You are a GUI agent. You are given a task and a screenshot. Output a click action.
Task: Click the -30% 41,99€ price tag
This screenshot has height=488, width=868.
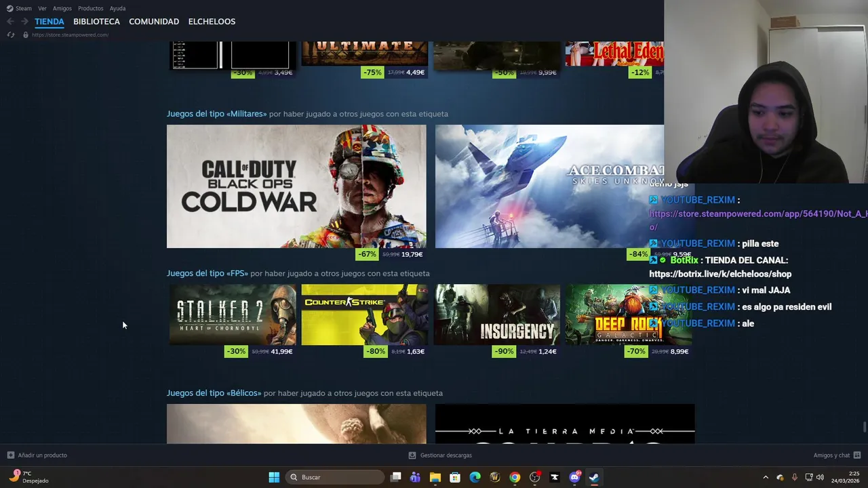[260, 351]
